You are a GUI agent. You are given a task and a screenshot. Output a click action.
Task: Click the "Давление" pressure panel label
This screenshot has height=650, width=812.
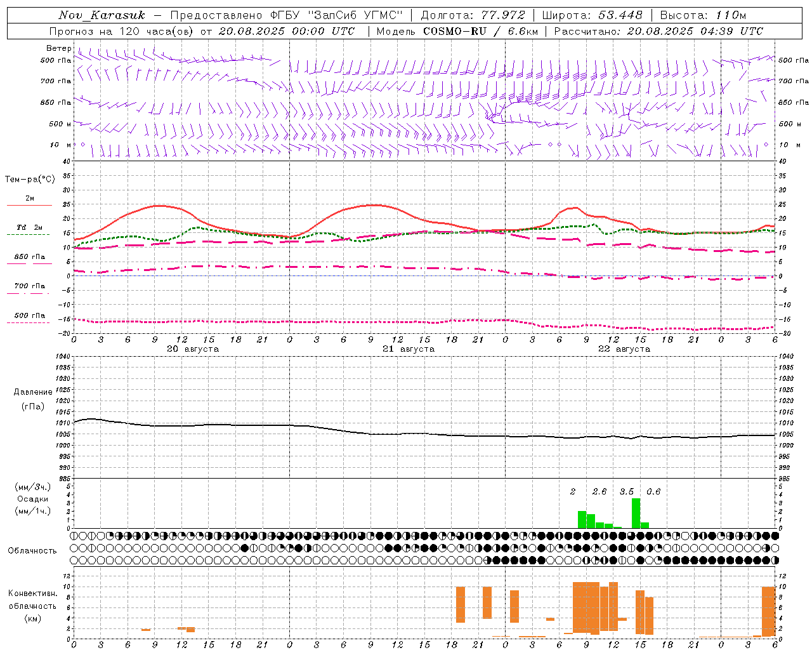click(33, 392)
